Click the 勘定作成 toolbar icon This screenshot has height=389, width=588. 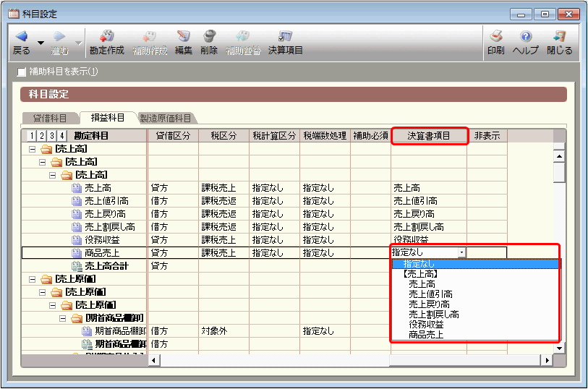107,42
